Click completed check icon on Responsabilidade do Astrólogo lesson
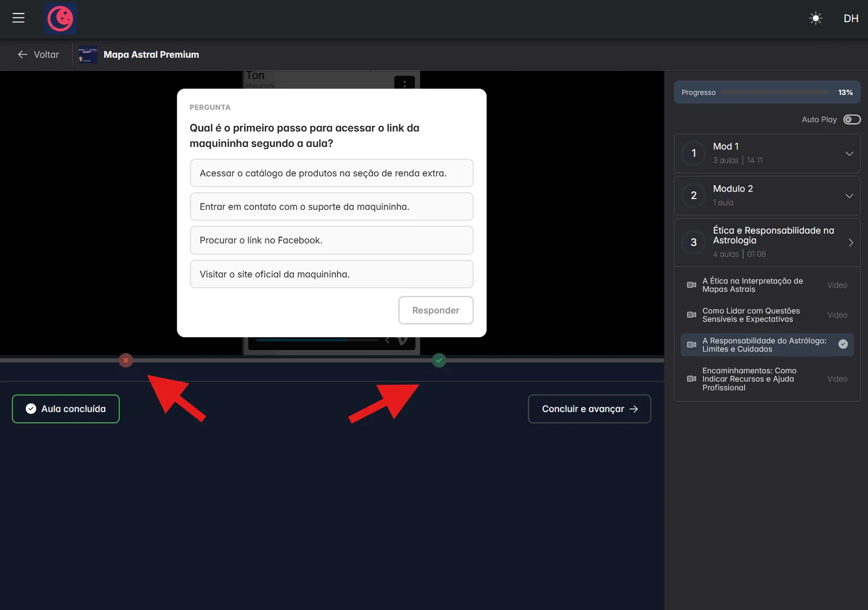The width and height of the screenshot is (868, 610). 843,344
